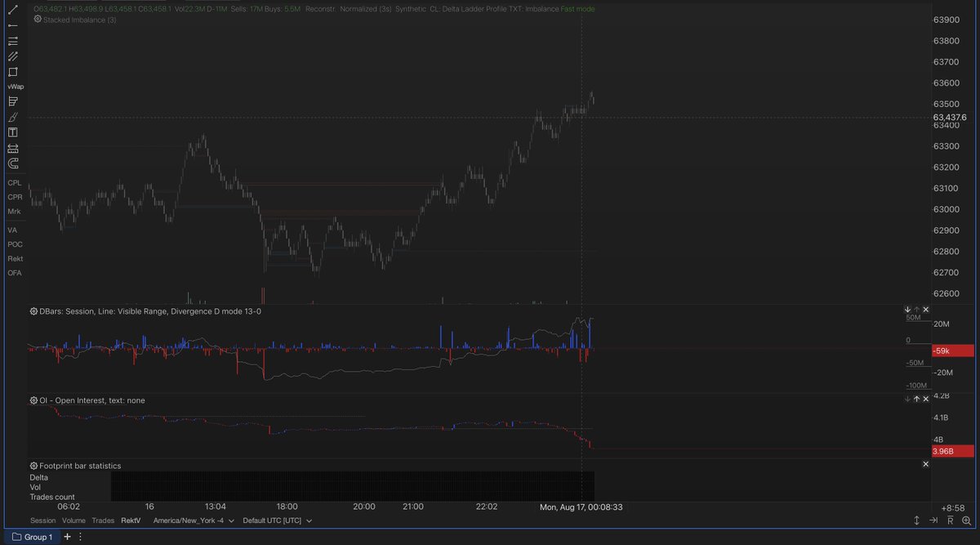Move the DBars pane down
Image resolution: width=980 pixels, height=545 pixels.
pyautogui.click(x=907, y=310)
